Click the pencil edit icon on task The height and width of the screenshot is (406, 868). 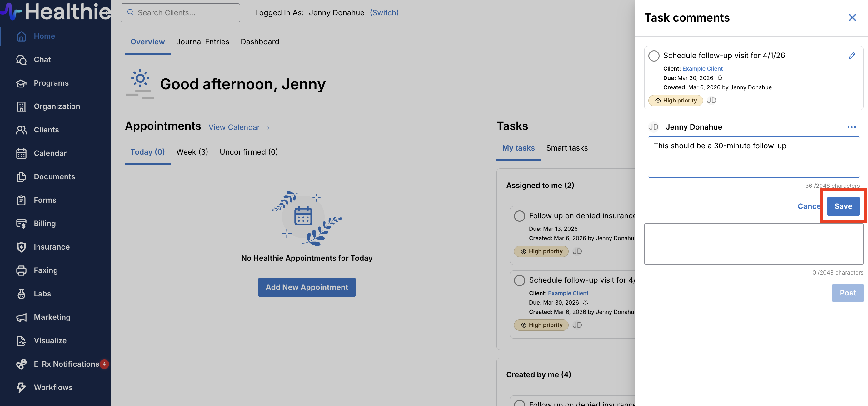pyautogui.click(x=851, y=56)
